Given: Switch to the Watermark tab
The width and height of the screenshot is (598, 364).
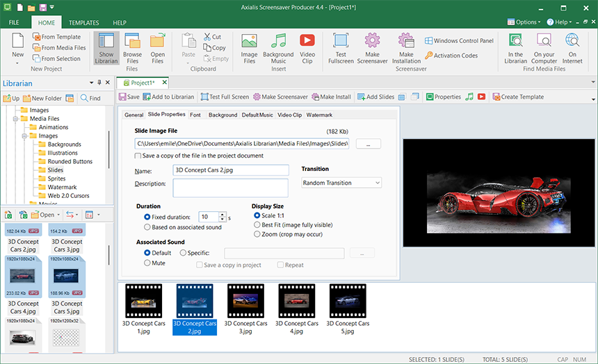Looking at the screenshot, I should tap(319, 115).
